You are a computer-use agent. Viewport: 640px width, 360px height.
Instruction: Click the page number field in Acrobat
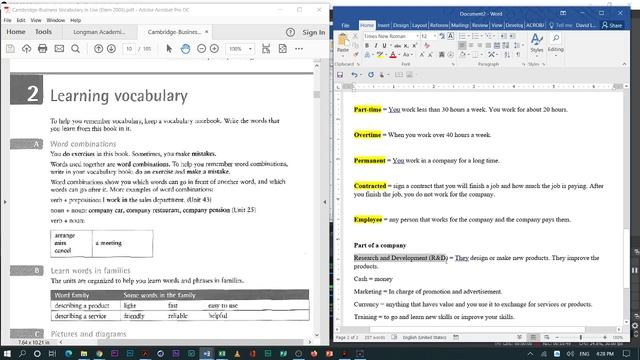tap(129, 49)
